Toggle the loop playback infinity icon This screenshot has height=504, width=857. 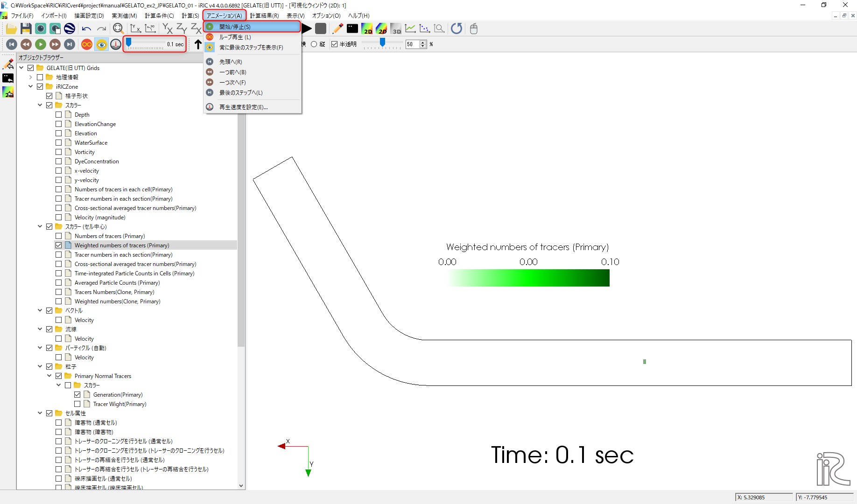(87, 44)
